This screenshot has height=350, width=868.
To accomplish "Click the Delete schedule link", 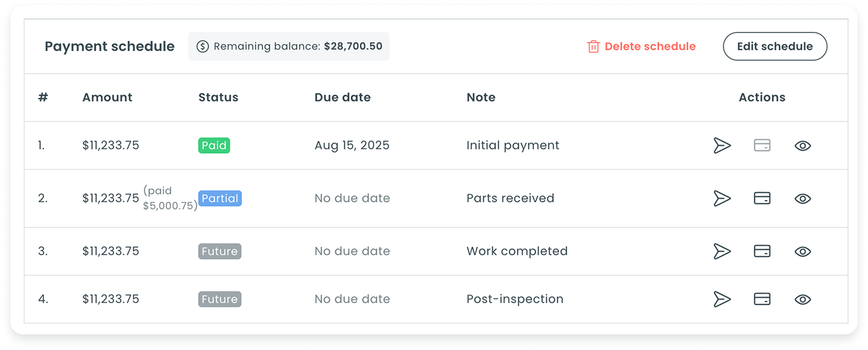I will [649, 46].
